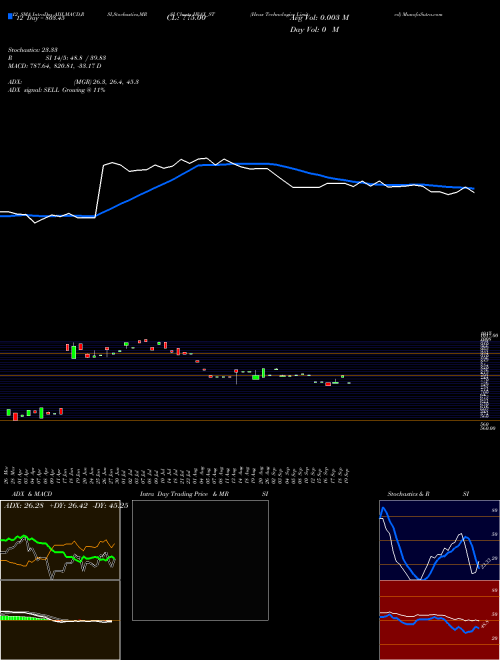Click the tall green June candlestick
The image size is (500, 660).
coord(74,352)
